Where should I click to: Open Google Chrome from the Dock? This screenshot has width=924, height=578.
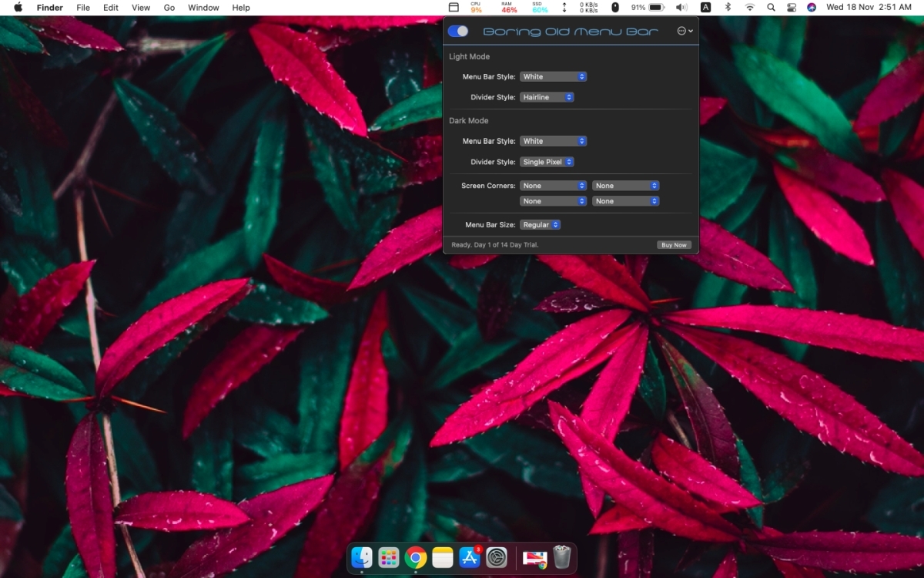(416, 556)
